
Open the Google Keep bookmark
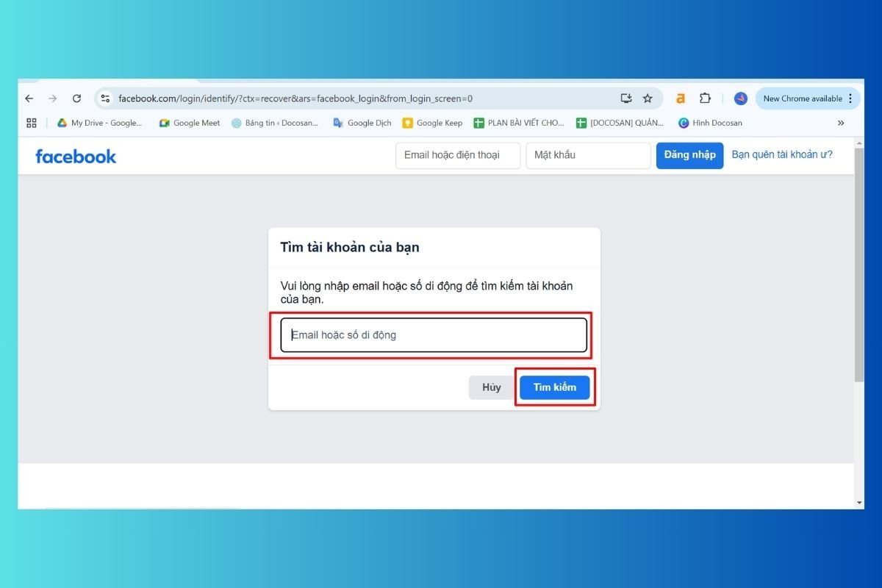433,123
